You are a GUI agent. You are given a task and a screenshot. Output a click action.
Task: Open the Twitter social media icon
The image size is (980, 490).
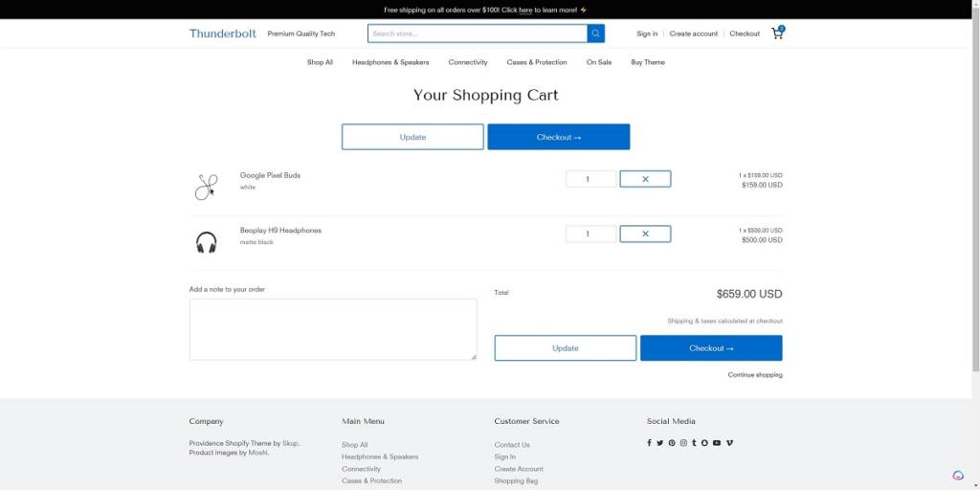coord(659,443)
